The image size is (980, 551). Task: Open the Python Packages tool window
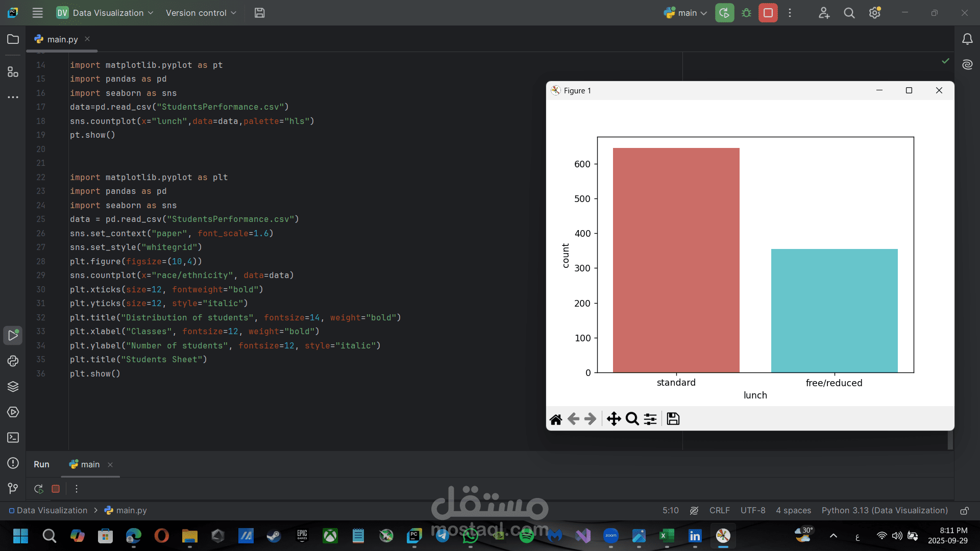(13, 387)
